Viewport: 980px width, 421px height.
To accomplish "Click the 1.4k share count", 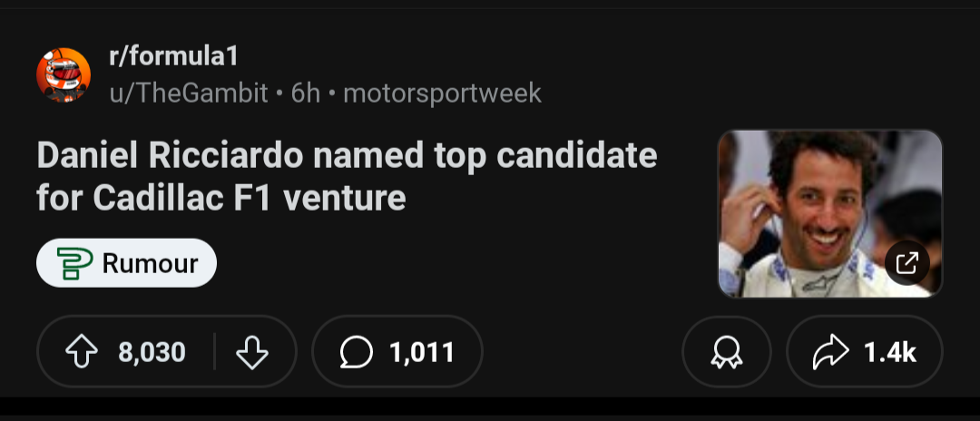I will pyautogui.click(x=890, y=352).
